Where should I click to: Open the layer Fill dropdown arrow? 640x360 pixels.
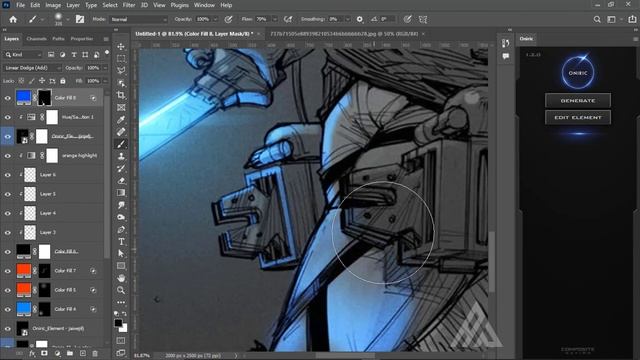pos(105,81)
